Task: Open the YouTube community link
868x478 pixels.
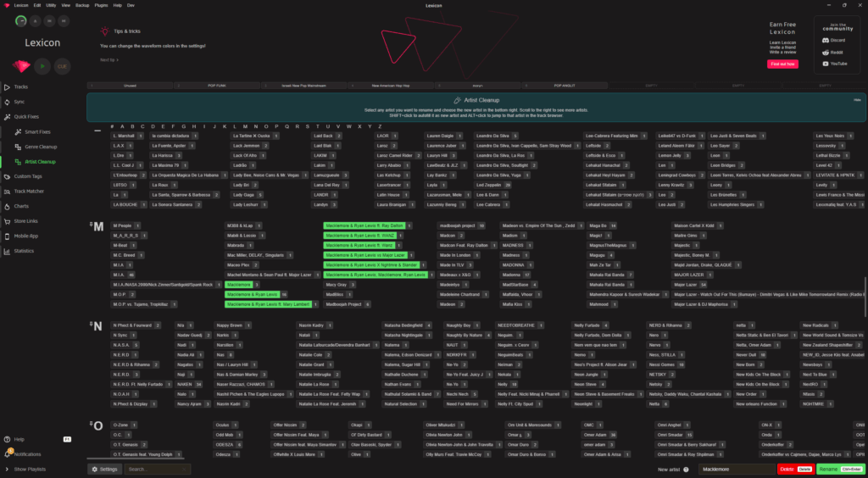Action: click(x=837, y=64)
